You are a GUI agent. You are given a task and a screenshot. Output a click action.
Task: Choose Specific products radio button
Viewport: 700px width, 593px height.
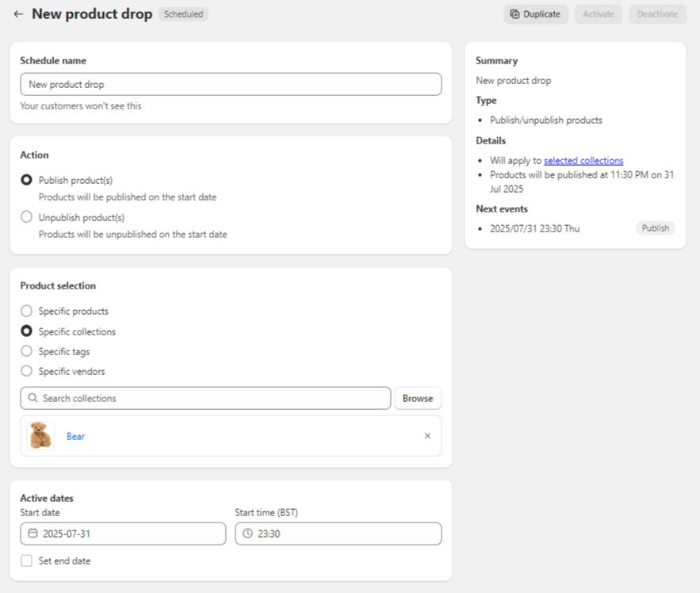pyautogui.click(x=27, y=312)
